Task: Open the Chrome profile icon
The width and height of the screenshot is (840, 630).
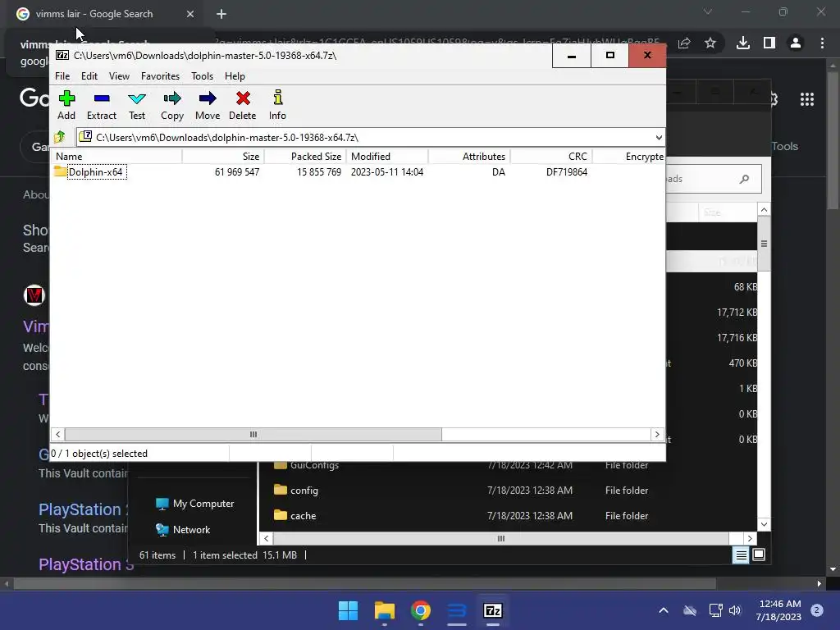Action: 796,43
